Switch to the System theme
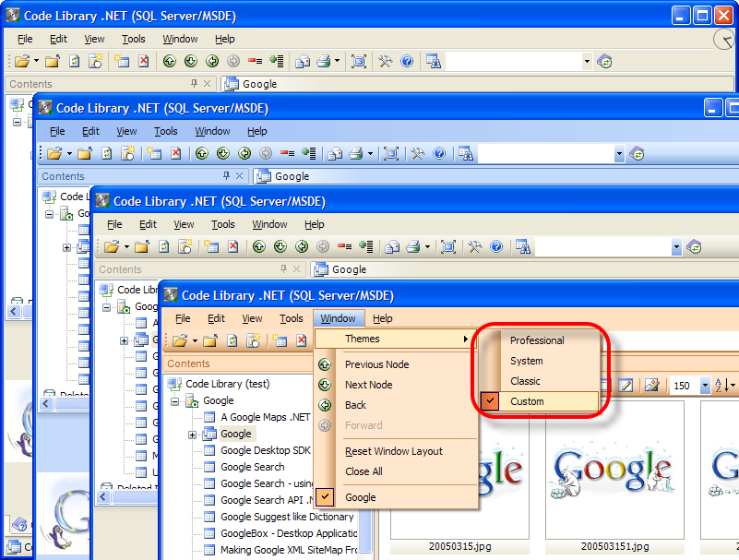 [x=540, y=361]
